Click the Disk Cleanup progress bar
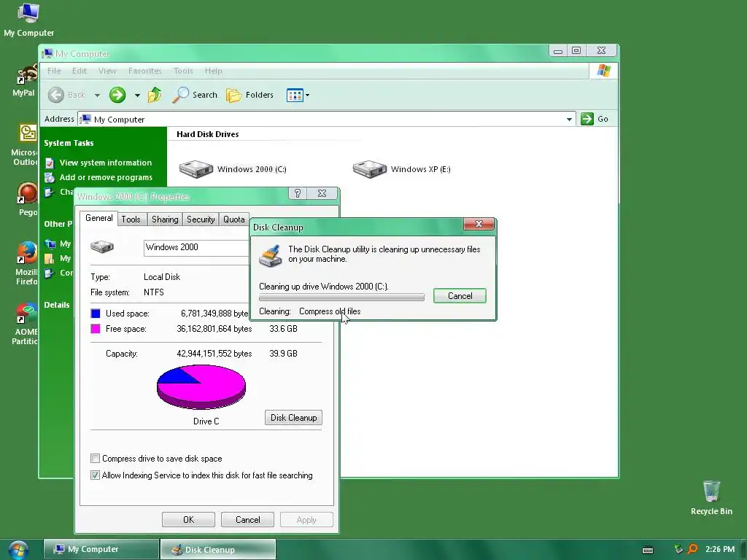 tap(341, 297)
